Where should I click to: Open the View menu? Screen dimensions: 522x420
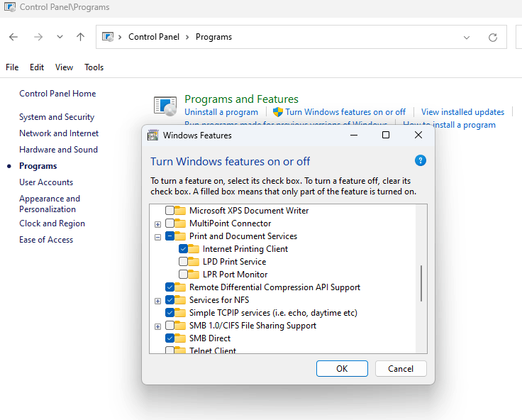(64, 67)
